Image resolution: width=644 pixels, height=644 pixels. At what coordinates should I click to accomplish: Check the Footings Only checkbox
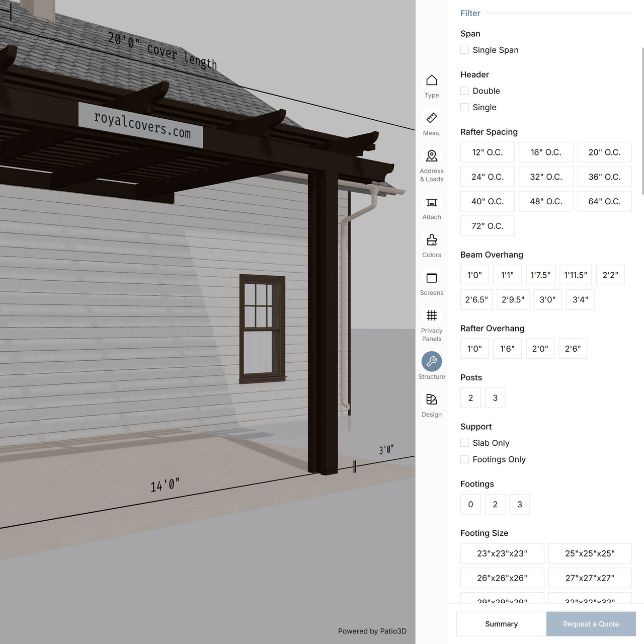[464, 459]
